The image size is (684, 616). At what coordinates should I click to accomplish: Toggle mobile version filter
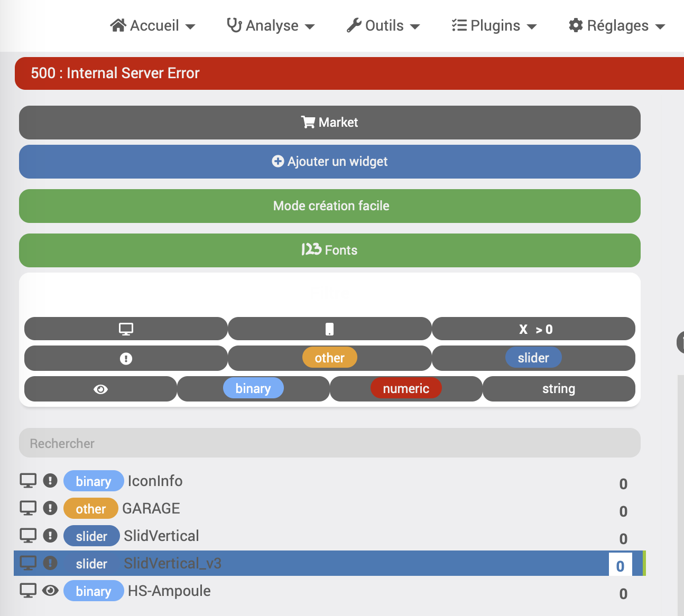[x=330, y=329]
